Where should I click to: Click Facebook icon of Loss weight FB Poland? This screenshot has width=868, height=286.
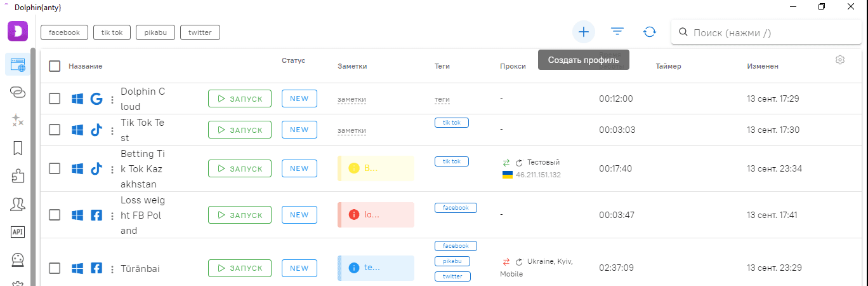pyautogui.click(x=96, y=215)
